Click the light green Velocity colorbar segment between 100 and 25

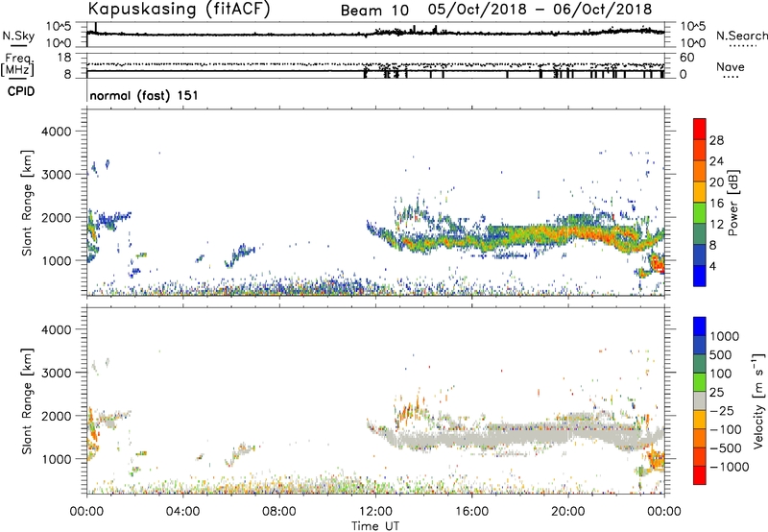700,382
